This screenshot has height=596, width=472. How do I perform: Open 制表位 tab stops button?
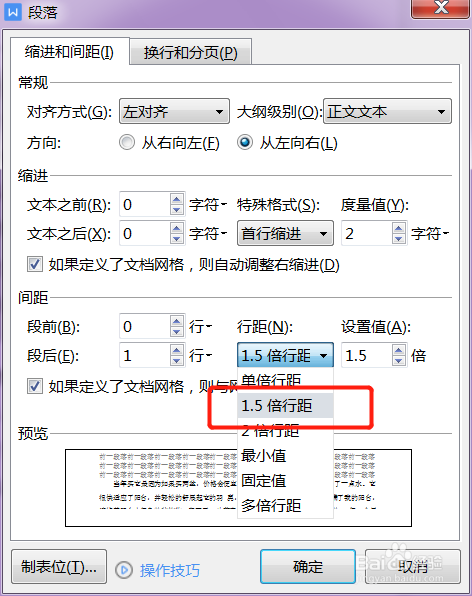tap(59, 566)
